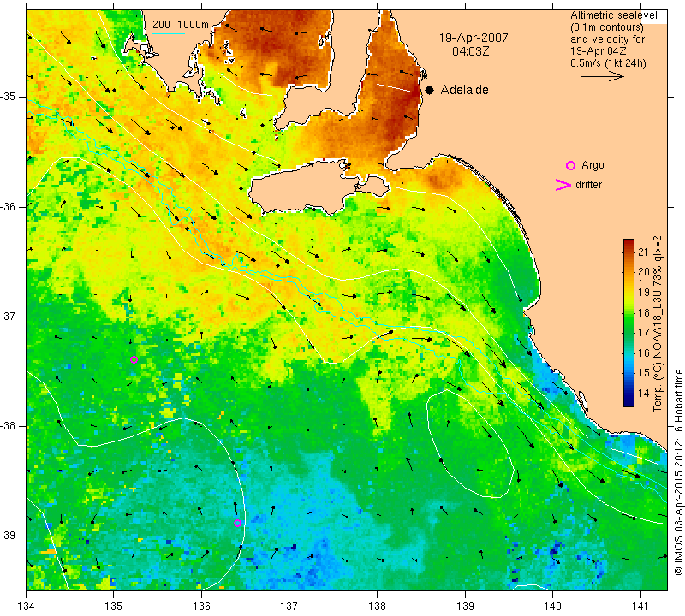Click the IMOS copyright timestamp text
The width and height of the screenshot is (685, 616).
point(678,471)
